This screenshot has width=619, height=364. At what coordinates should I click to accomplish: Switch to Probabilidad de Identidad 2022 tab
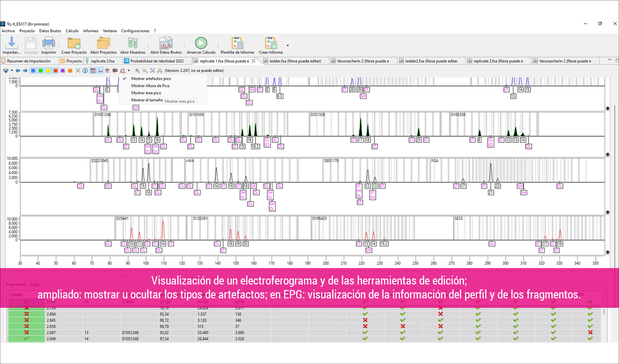point(157,61)
